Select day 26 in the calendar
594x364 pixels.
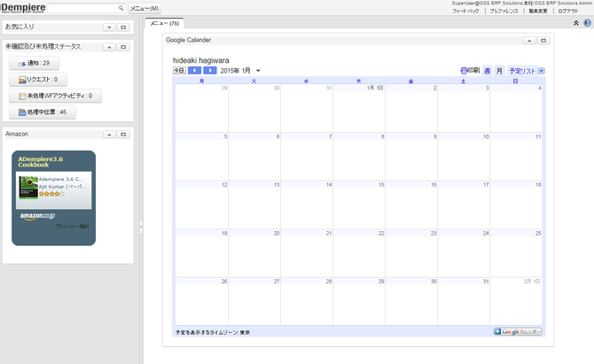[x=202, y=302]
